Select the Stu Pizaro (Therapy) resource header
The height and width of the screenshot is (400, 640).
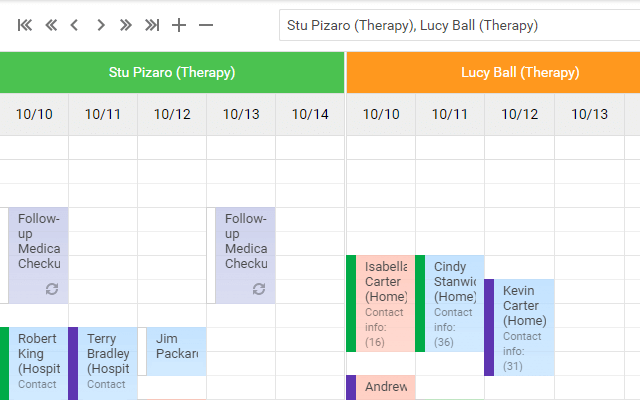[172, 72]
